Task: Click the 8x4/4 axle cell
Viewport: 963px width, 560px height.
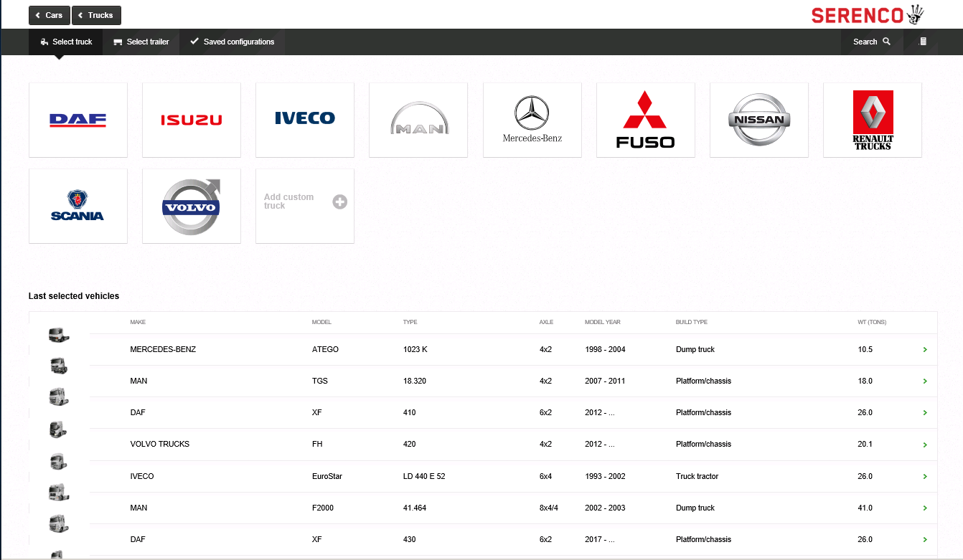Action: [x=549, y=508]
